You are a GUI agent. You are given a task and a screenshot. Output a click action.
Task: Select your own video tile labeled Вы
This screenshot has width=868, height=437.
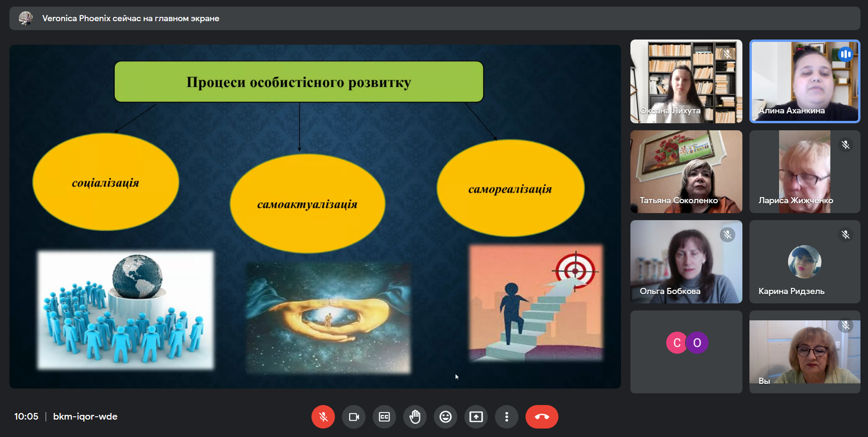[804, 352]
